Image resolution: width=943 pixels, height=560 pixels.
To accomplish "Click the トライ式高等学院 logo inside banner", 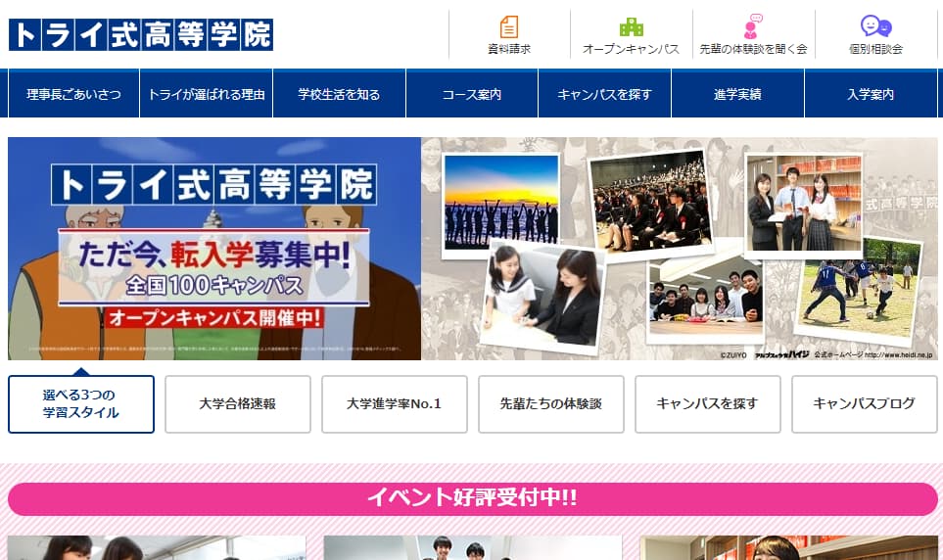I will point(214,184).
